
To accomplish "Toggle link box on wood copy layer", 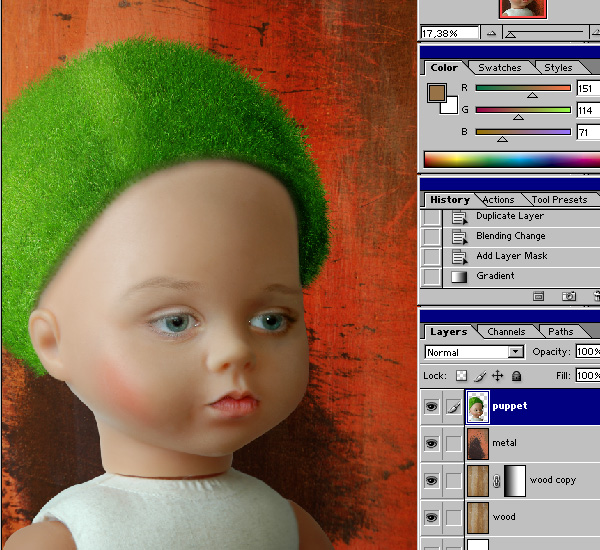I will (x=454, y=481).
